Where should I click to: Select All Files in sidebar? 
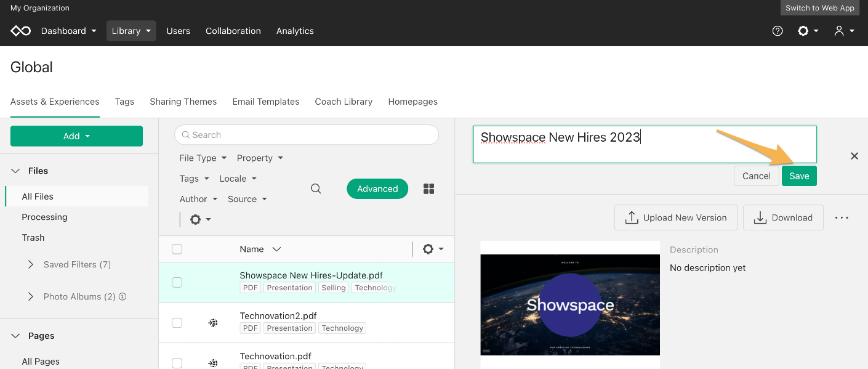click(76, 197)
